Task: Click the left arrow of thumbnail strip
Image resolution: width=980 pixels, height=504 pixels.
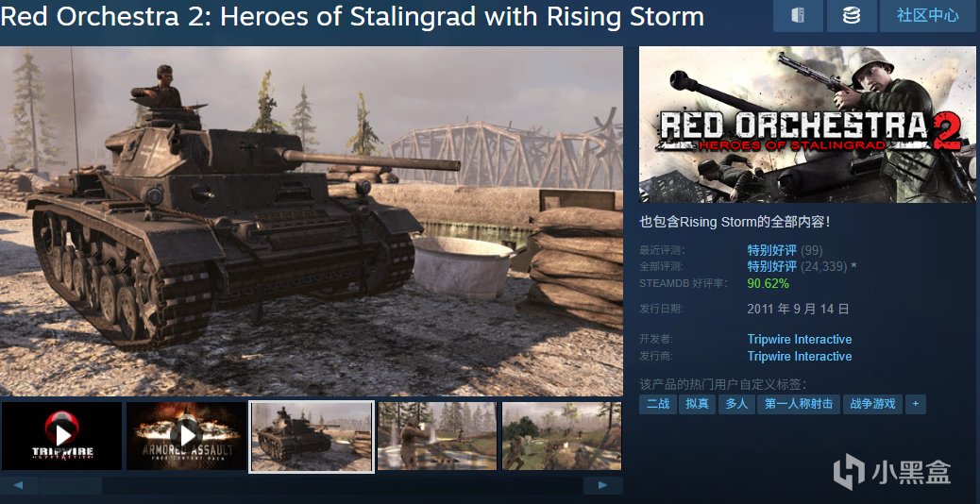Action: tap(18, 485)
